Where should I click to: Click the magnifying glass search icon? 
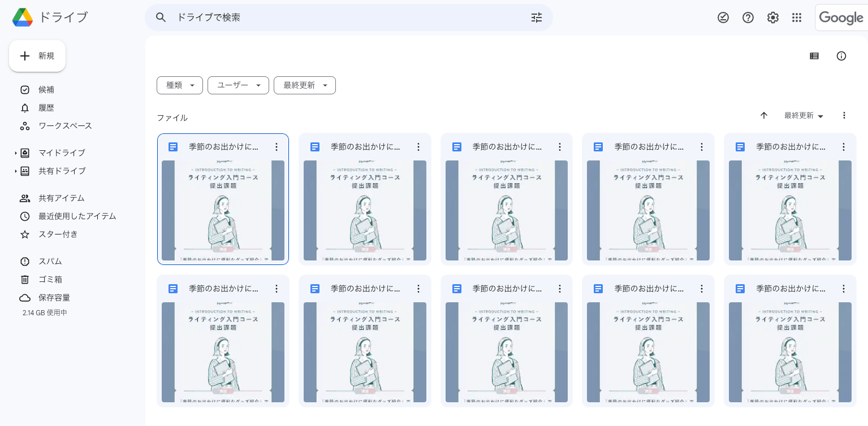tap(161, 18)
